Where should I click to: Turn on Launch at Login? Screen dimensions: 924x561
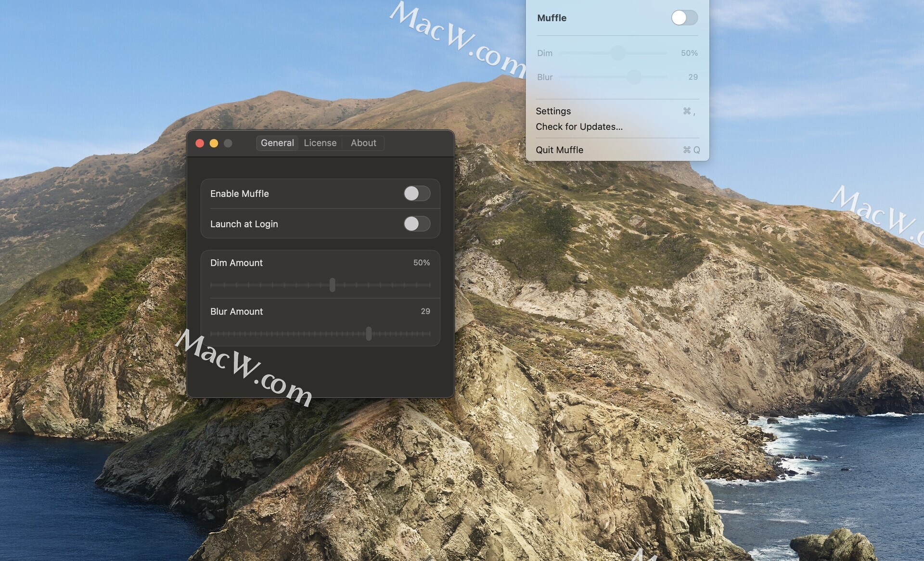pyautogui.click(x=416, y=224)
